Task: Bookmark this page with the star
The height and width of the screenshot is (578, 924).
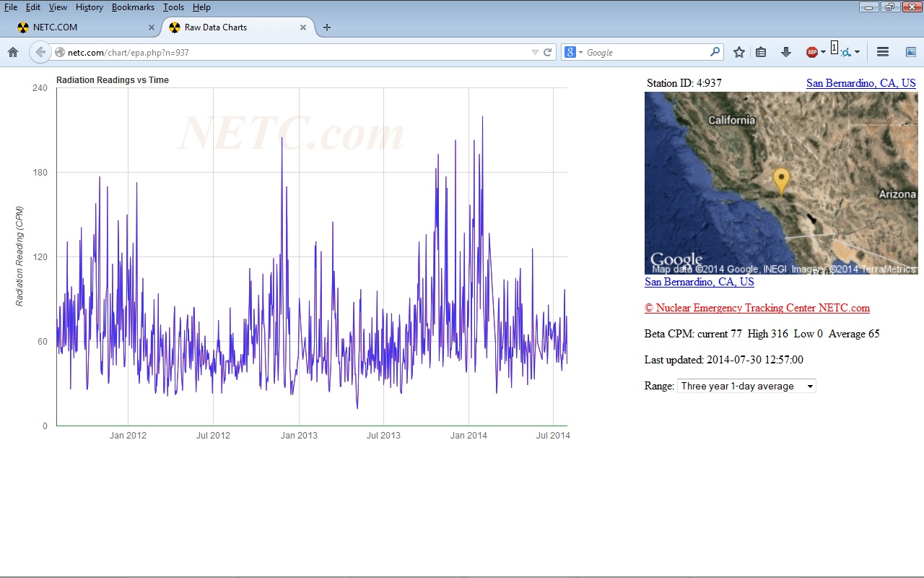Action: pyautogui.click(x=738, y=52)
